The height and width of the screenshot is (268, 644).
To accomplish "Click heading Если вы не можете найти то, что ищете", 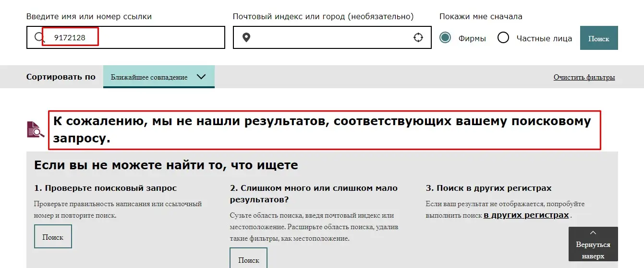I will (x=166, y=165).
